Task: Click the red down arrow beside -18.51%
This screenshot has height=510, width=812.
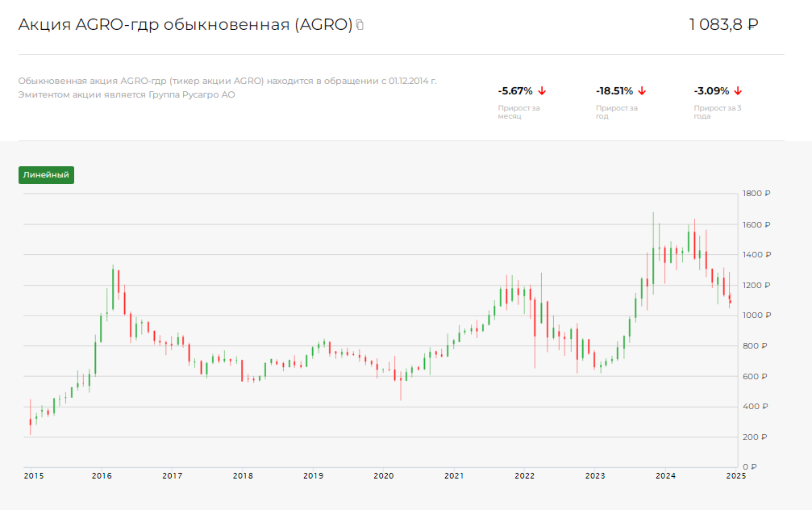Action: pos(643,91)
